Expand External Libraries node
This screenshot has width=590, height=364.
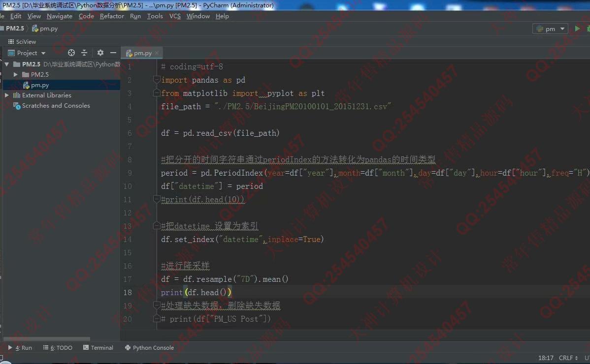point(6,95)
